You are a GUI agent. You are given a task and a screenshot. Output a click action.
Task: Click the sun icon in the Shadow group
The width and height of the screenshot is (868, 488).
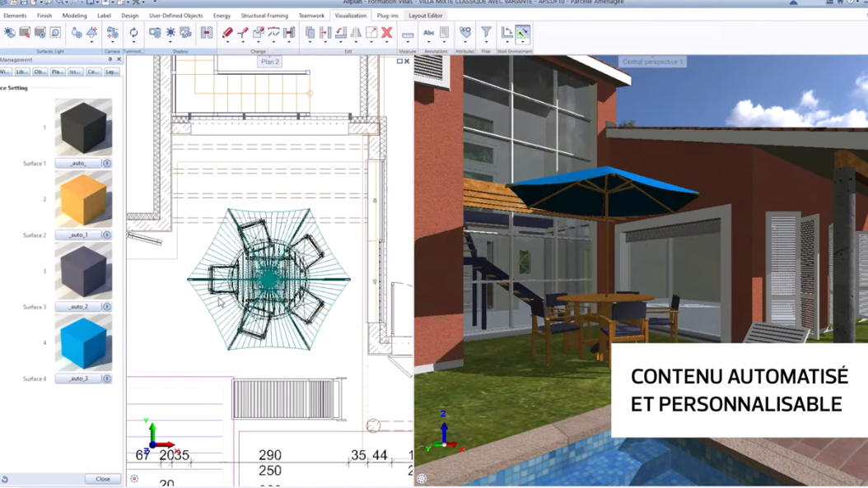click(170, 32)
